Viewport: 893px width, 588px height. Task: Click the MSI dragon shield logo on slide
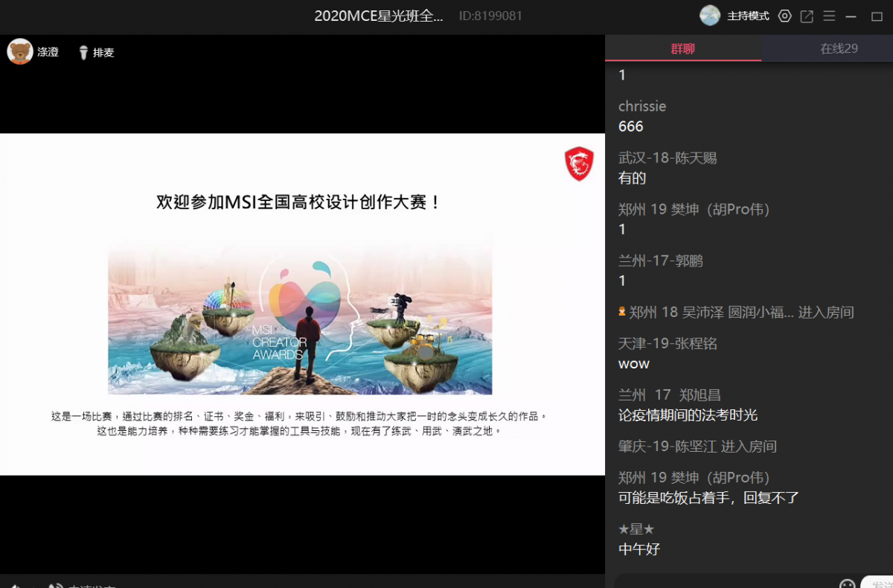click(579, 164)
